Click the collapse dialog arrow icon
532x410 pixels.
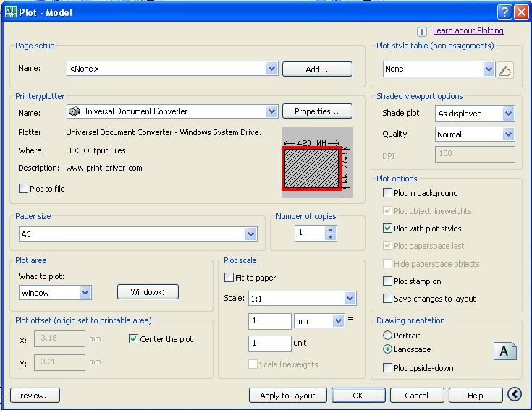(x=515, y=394)
